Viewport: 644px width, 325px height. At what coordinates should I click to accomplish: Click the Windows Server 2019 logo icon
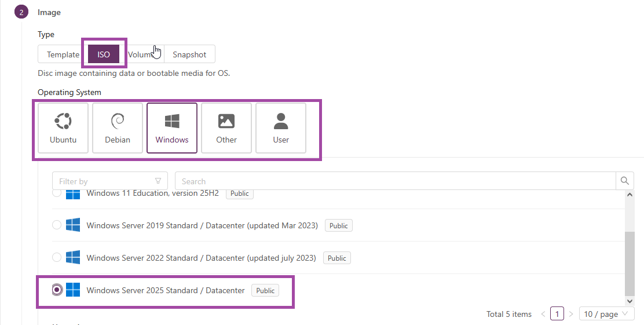(x=73, y=225)
